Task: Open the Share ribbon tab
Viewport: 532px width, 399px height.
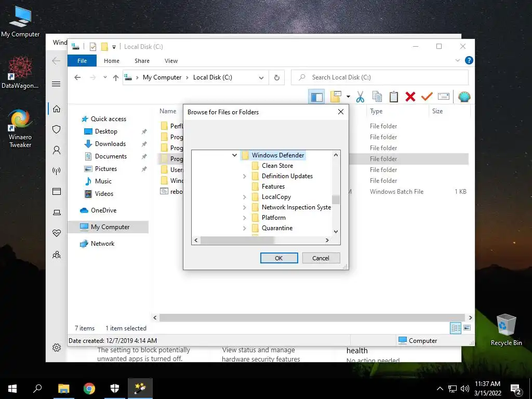Action: 142,61
